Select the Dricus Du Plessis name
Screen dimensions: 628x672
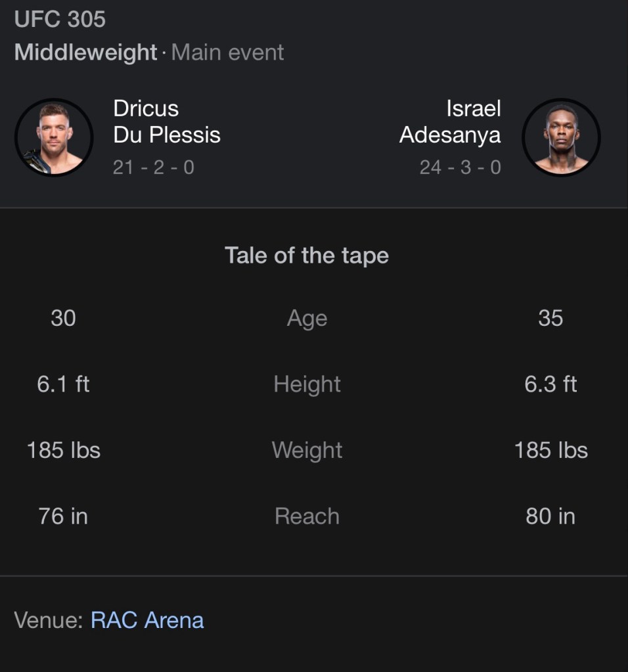point(166,122)
